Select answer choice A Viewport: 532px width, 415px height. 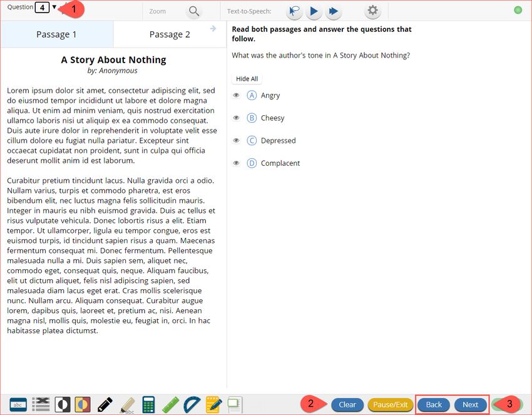pyautogui.click(x=252, y=95)
